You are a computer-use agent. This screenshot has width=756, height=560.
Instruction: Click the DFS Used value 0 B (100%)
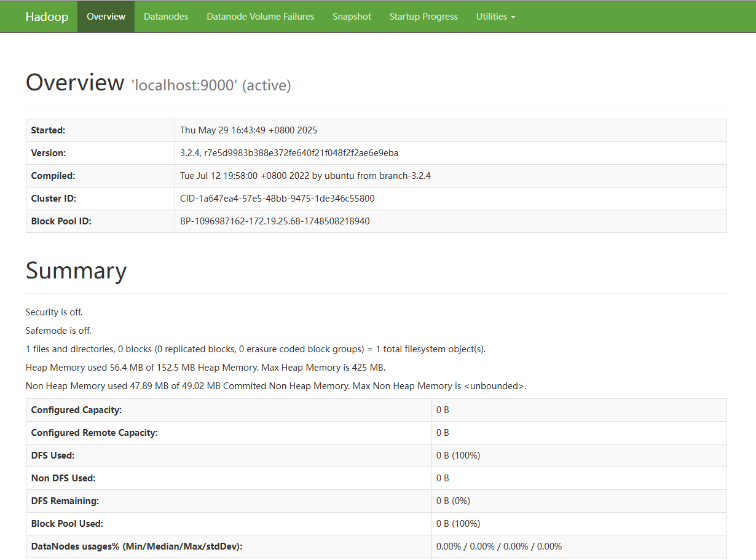pos(458,455)
